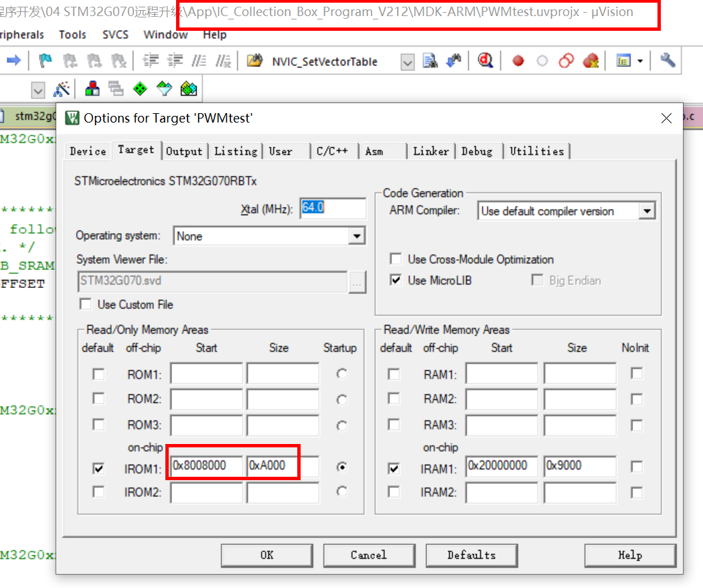Image resolution: width=703 pixels, height=588 pixels.
Task: Confirm options with OK button
Action: [x=266, y=555]
